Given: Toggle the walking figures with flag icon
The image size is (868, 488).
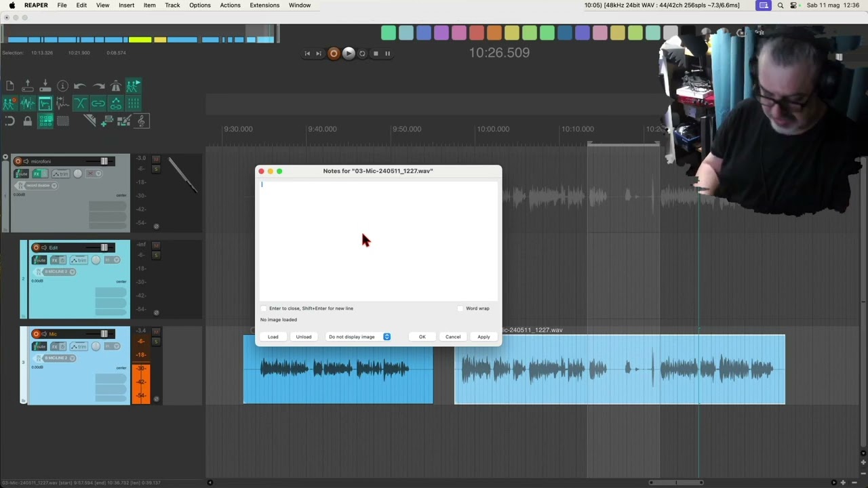Looking at the screenshot, I should click(133, 85).
